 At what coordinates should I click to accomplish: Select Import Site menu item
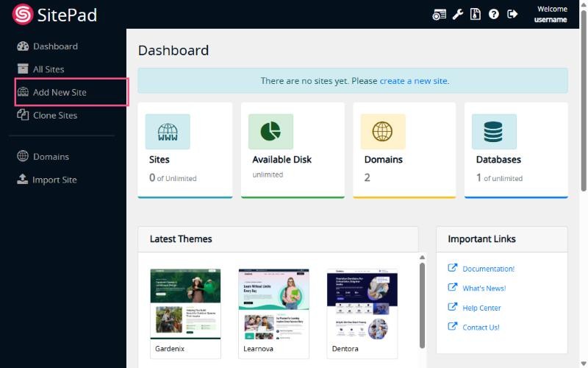[54, 180]
